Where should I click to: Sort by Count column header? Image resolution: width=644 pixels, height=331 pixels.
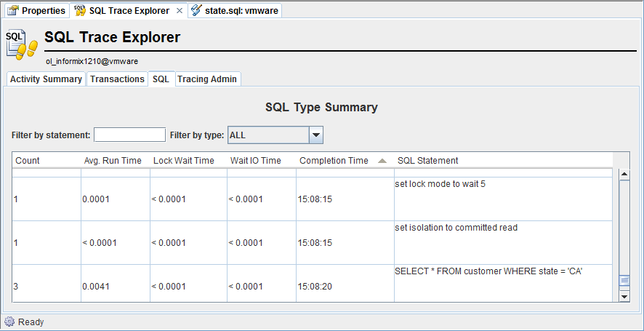pyautogui.click(x=28, y=161)
